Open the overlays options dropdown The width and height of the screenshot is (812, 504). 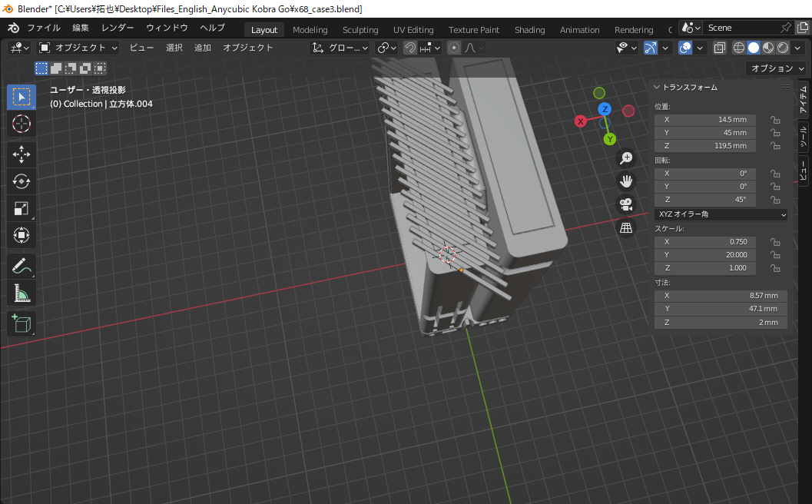tap(700, 48)
